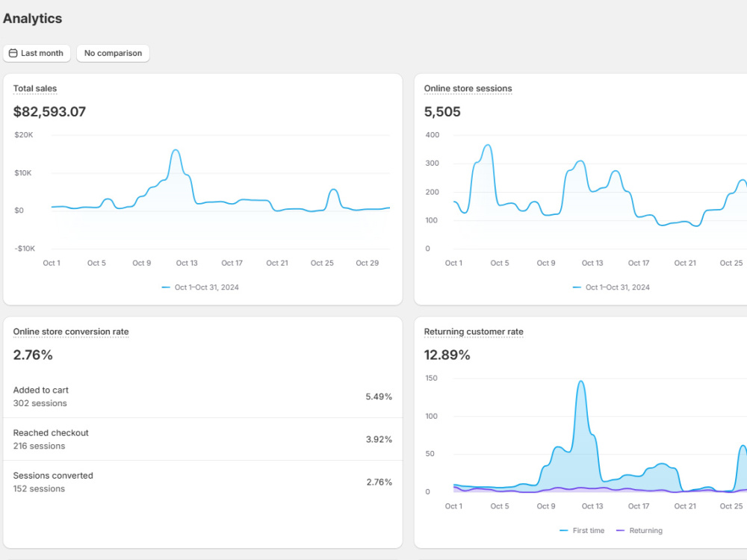Click the 2.76% conversion rate headline value
Image resolution: width=747 pixels, height=560 pixels.
[x=33, y=355]
